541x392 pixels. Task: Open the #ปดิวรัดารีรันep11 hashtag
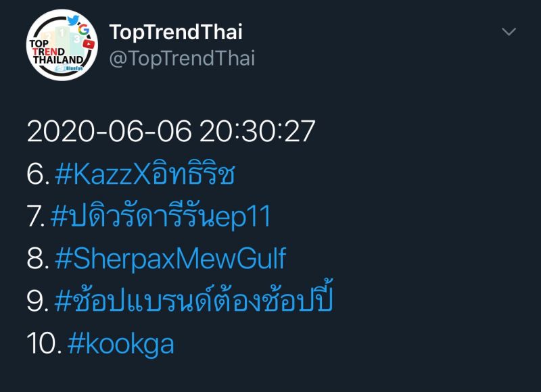pyautogui.click(x=161, y=216)
